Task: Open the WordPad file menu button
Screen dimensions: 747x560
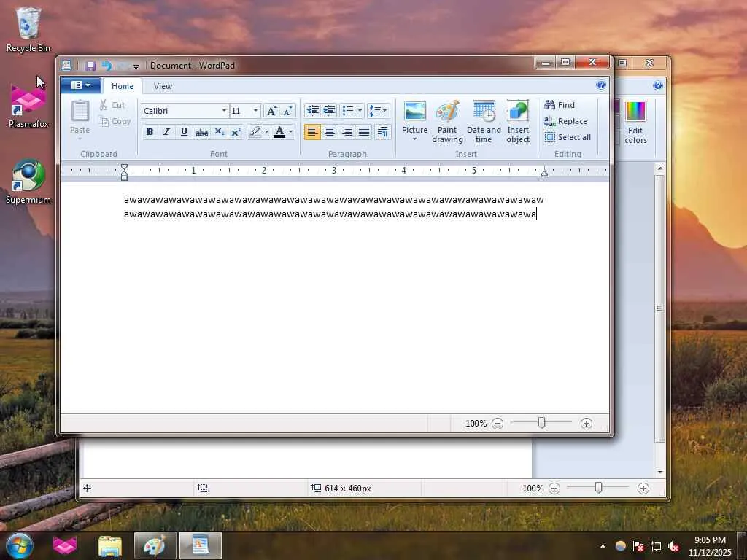Action: (x=80, y=85)
